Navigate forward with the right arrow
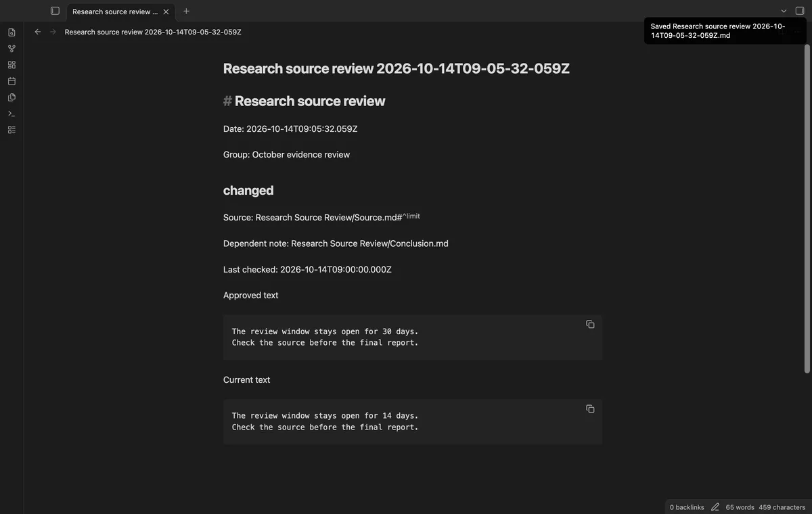 (x=53, y=32)
